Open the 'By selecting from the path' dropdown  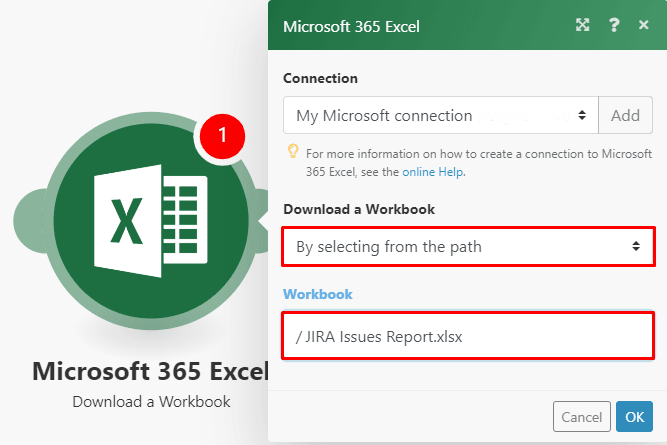pos(468,246)
